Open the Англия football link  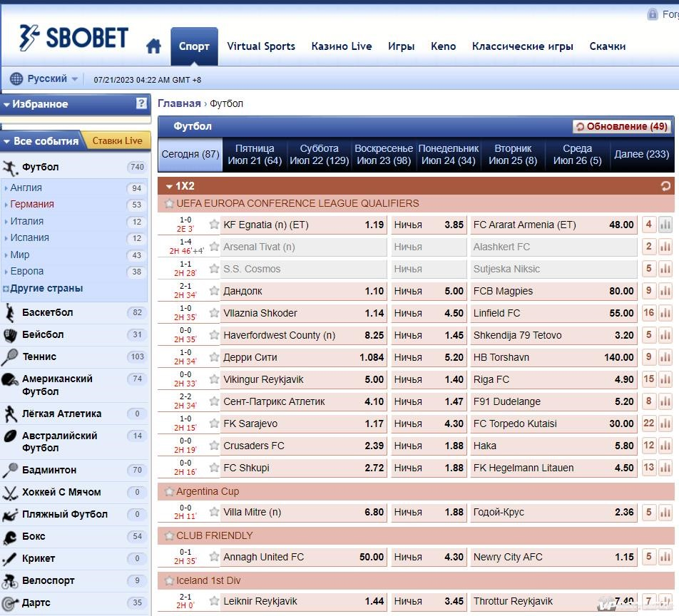pyautogui.click(x=26, y=188)
